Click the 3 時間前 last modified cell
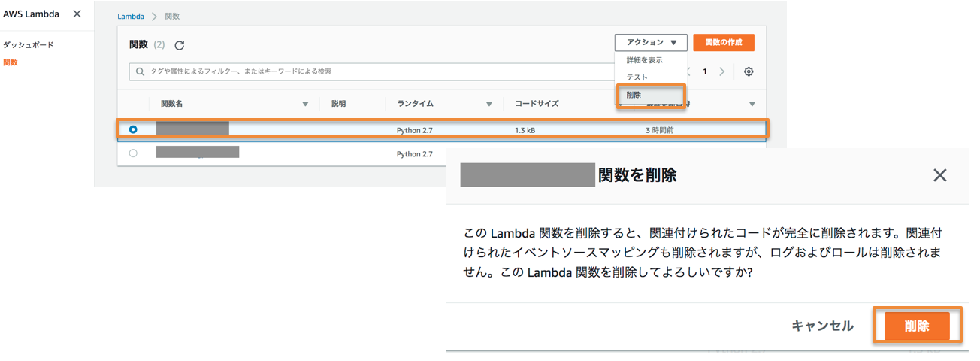The width and height of the screenshot is (980, 361). click(660, 130)
